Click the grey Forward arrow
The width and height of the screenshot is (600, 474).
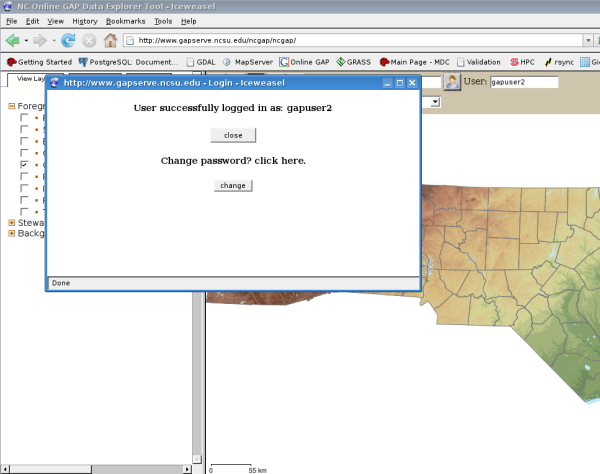point(40,40)
